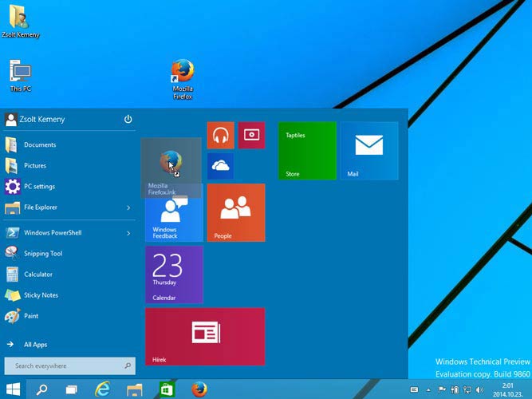Open the Video tile
This screenshot has width=532, height=399.
(x=251, y=135)
